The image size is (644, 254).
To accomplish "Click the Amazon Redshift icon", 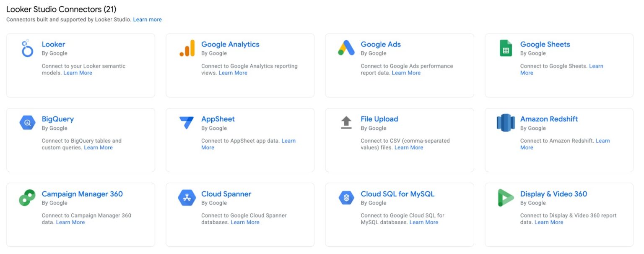I will (x=506, y=123).
